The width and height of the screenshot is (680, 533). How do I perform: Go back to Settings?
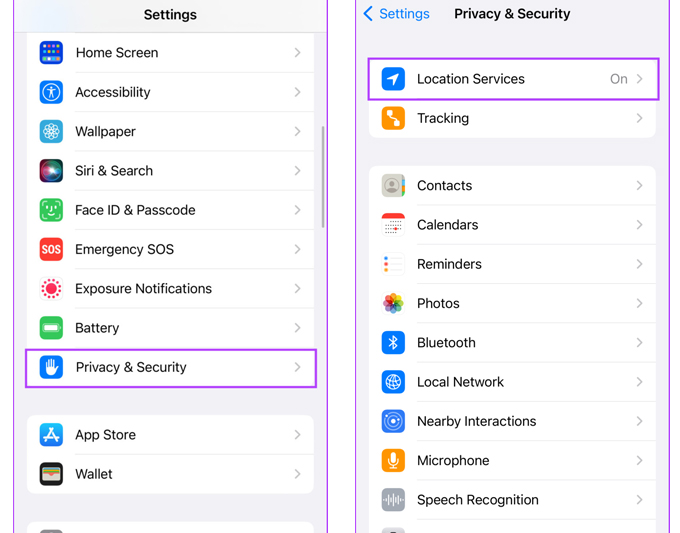pyautogui.click(x=396, y=14)
